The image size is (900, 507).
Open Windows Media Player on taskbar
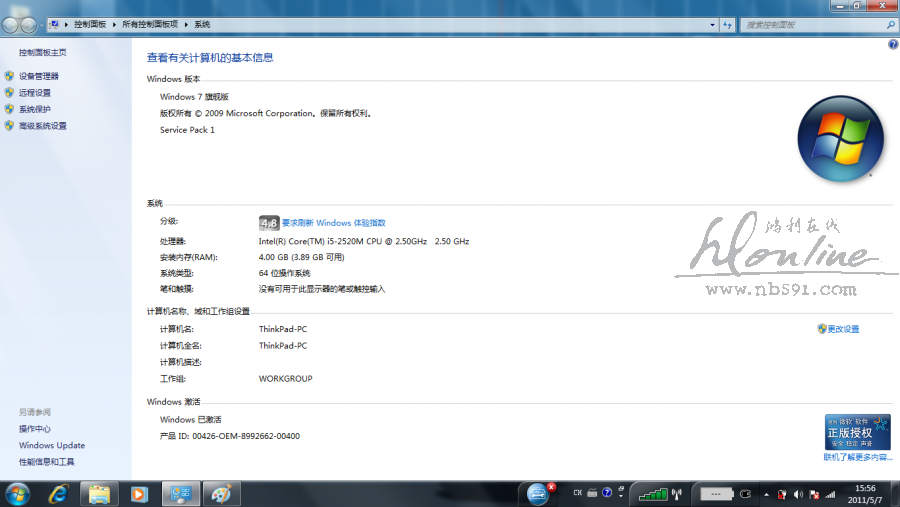[139, 494]
